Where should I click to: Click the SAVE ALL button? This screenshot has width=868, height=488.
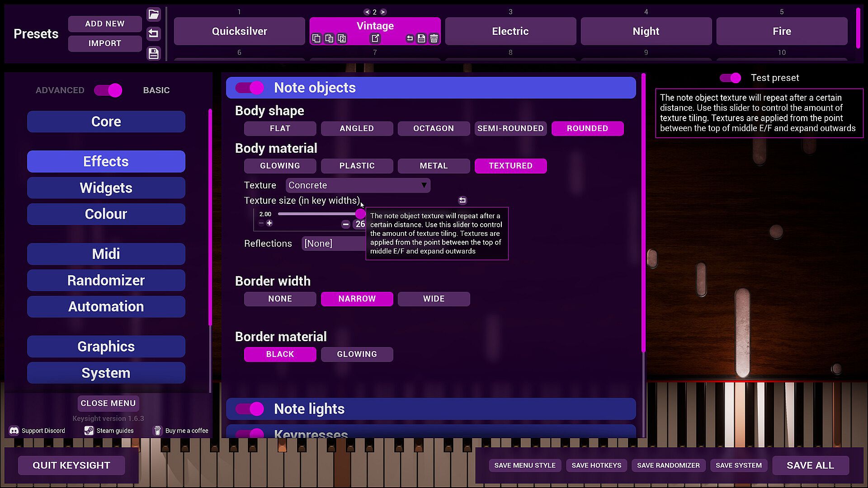[x=810, y=465]
